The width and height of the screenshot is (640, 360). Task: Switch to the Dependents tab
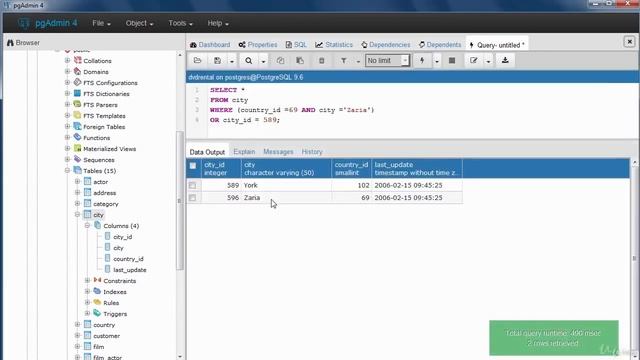[440, 45]
